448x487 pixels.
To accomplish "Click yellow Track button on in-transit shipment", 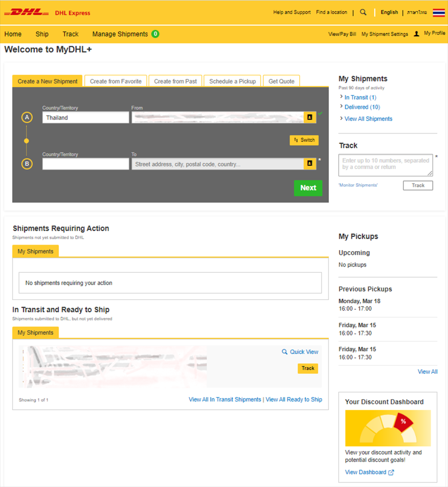I will 308,368.
